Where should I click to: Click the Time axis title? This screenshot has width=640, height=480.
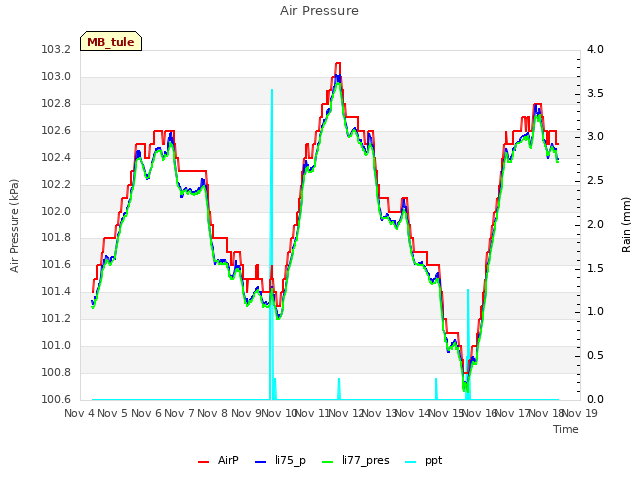(x=566, y=429)
